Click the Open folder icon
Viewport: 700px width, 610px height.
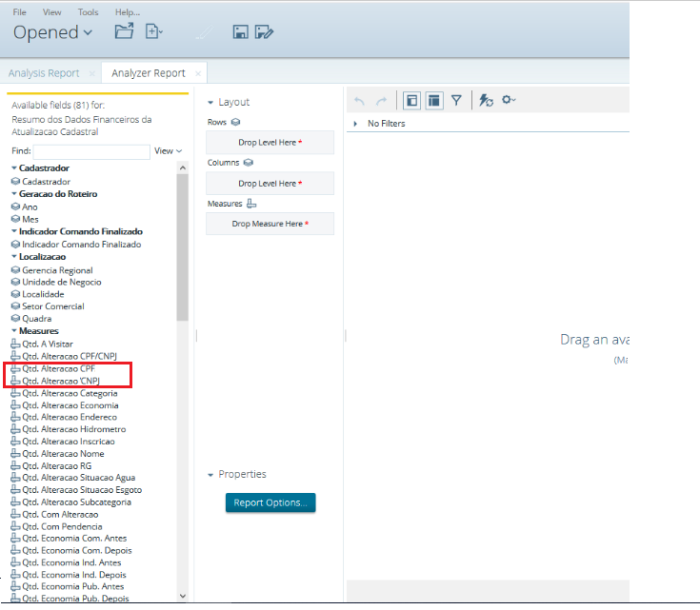click(x=124, y=31)
